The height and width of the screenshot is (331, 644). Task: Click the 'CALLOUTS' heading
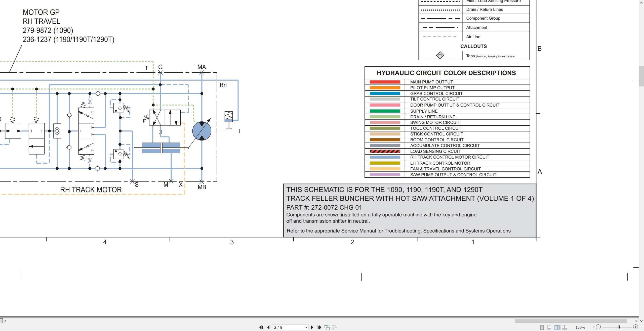pos(473,46)
